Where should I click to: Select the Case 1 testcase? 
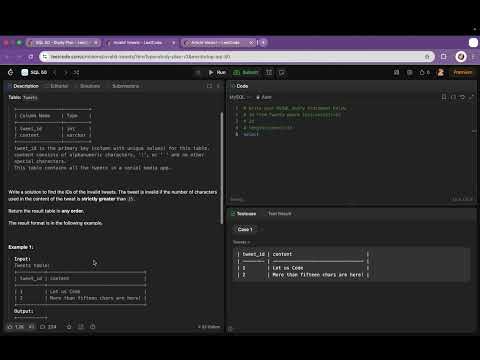(245, 229)
